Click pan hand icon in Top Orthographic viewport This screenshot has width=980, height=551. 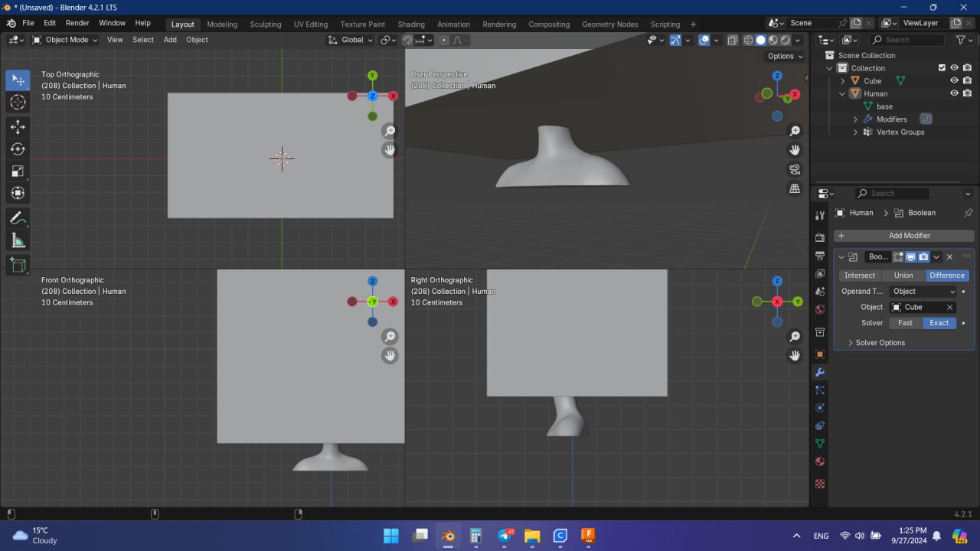pos(390,150)
